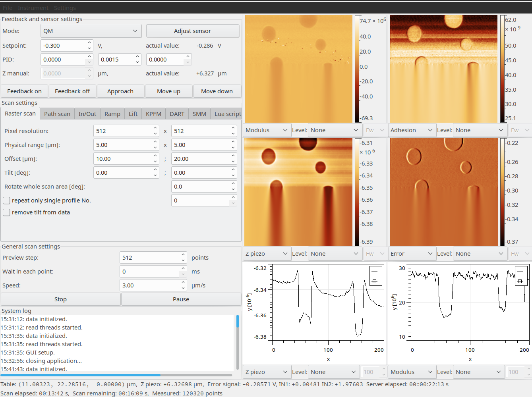Increase the Setpoint value with up arrow

point(89,43)
